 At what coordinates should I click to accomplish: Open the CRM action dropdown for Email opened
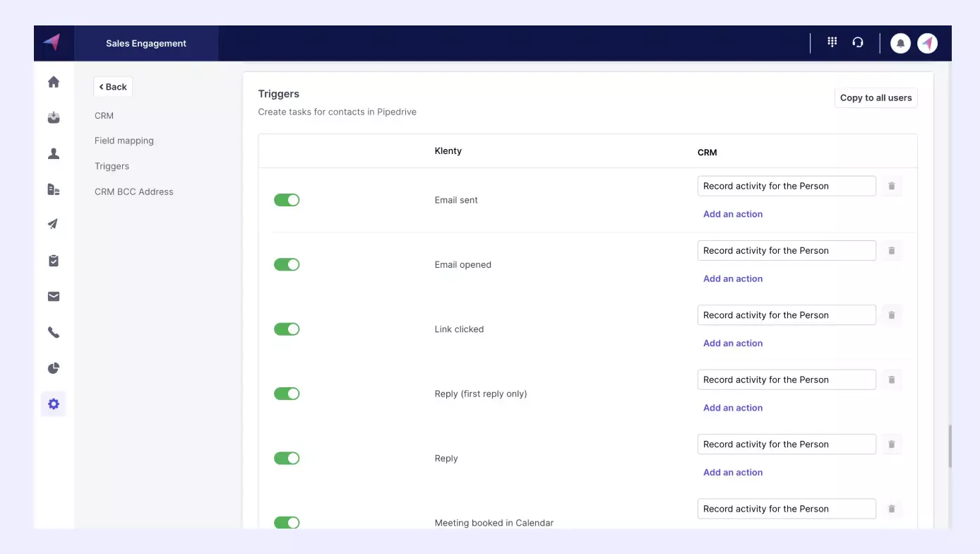click(x=787, y=250)
